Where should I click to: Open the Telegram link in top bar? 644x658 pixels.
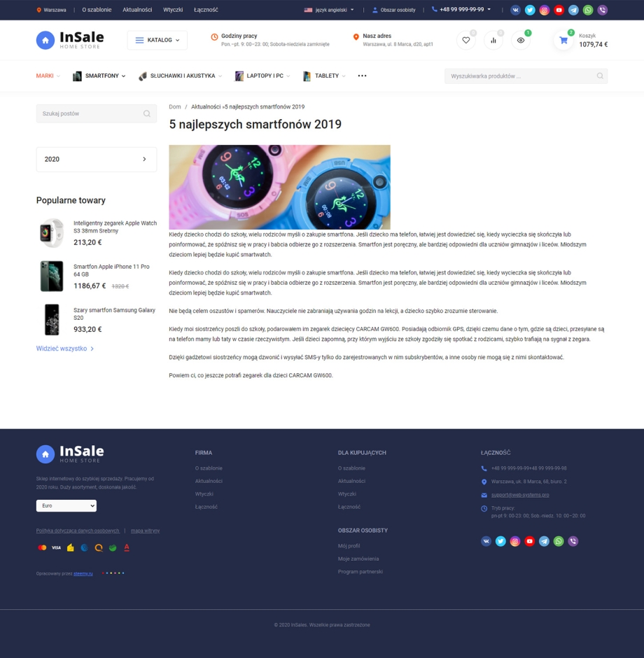(573, 10)
